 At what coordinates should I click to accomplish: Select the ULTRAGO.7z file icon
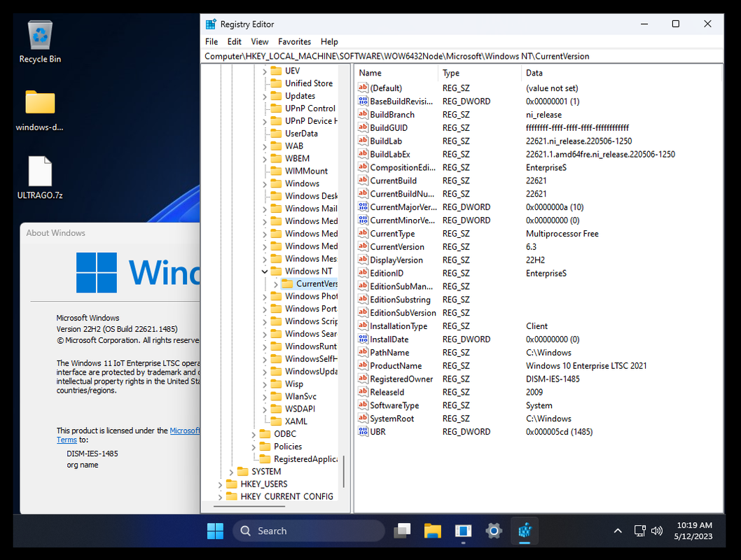pos(40,178)
